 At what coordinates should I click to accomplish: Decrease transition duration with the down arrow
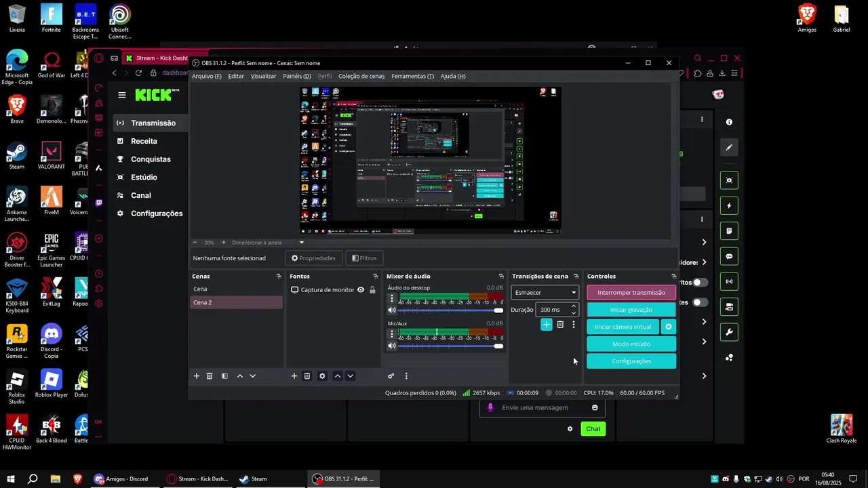point(574,313)
